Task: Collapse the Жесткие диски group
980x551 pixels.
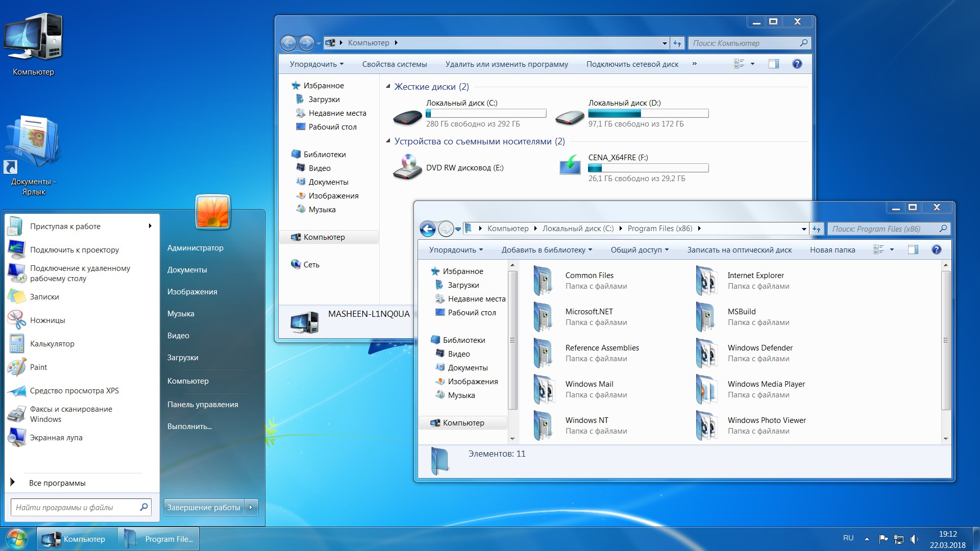Action: coord(388,86)
